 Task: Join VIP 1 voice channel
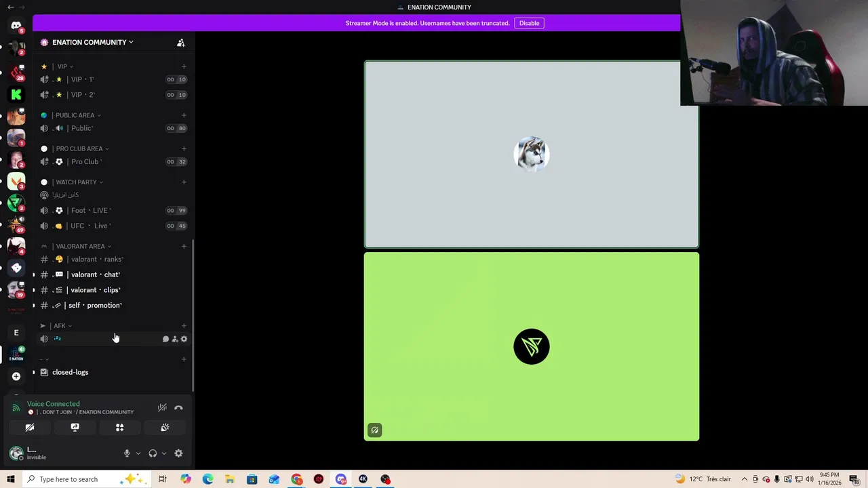[113, 79]
